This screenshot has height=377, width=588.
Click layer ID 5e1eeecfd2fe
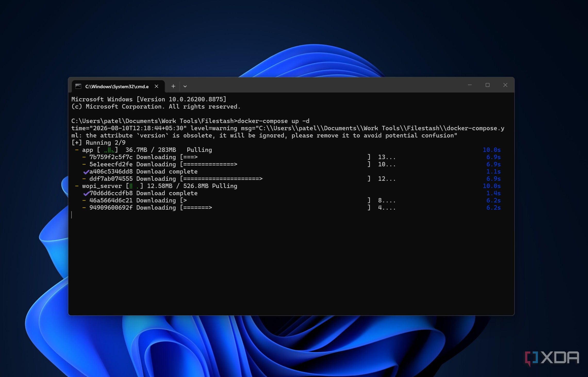click(111, 164)
